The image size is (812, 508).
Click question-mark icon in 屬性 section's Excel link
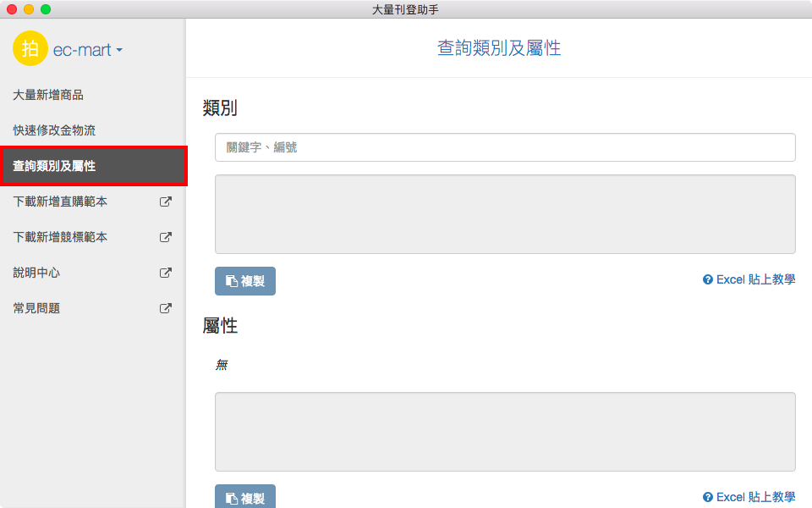point(708,497)
